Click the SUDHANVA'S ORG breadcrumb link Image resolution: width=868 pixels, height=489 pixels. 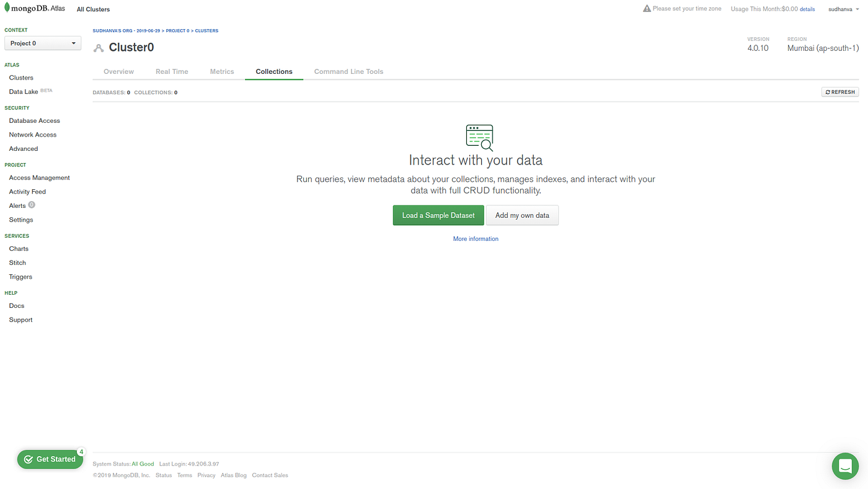pyautogui.click(x=126, y=30)
